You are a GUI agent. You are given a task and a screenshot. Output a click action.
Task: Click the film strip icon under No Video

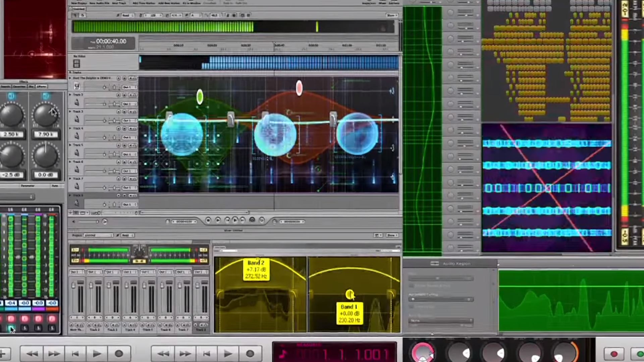pyautogui.click(x=76, y=64)
